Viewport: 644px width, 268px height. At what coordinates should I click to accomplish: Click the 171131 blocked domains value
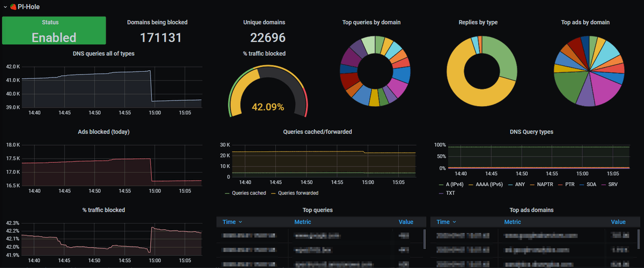pos(160,38)
